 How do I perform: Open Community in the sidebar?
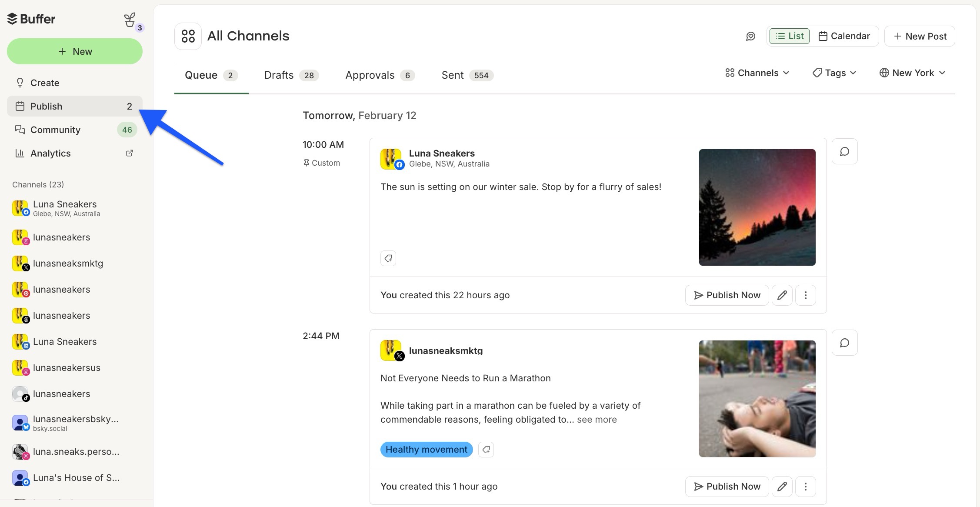[75, 130]
